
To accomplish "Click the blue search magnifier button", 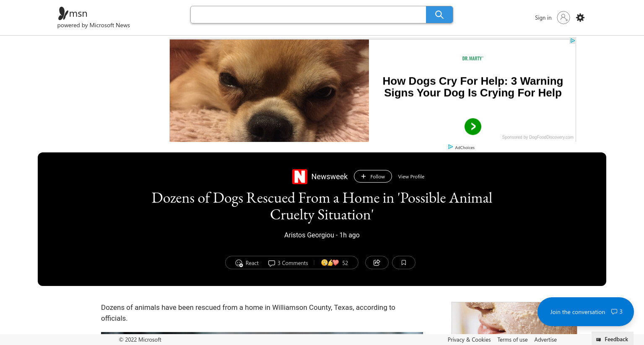I will click(439, 15).
